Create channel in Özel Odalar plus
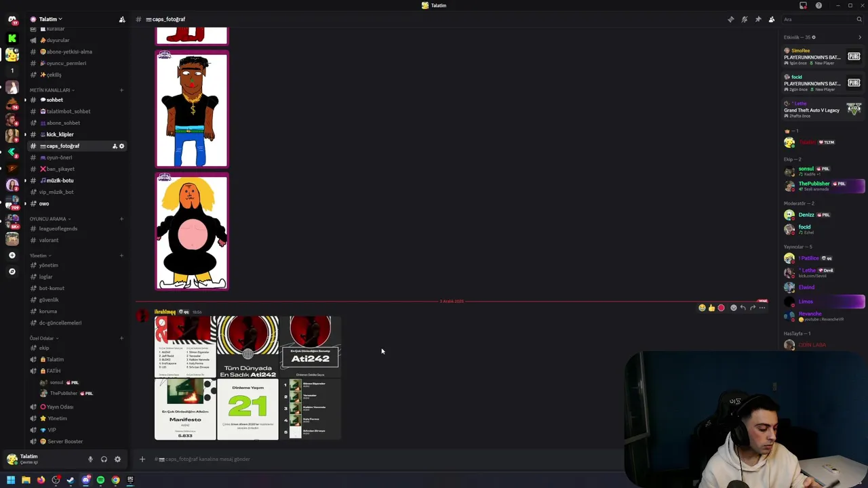Viewport: 868px width, 488px height. 122,338
